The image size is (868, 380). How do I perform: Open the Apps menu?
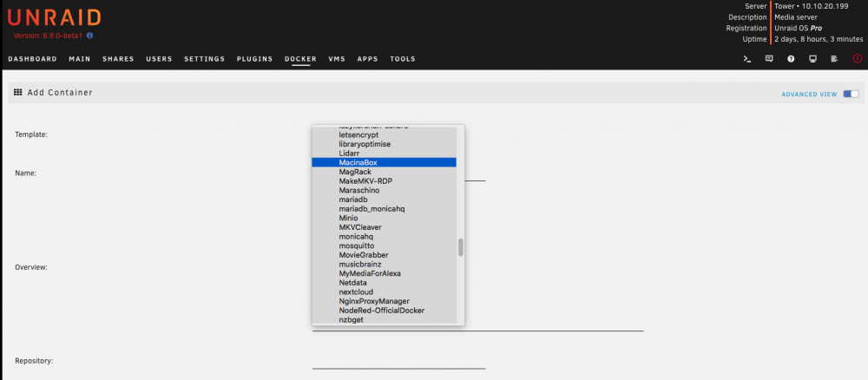[x=367, y=59]
